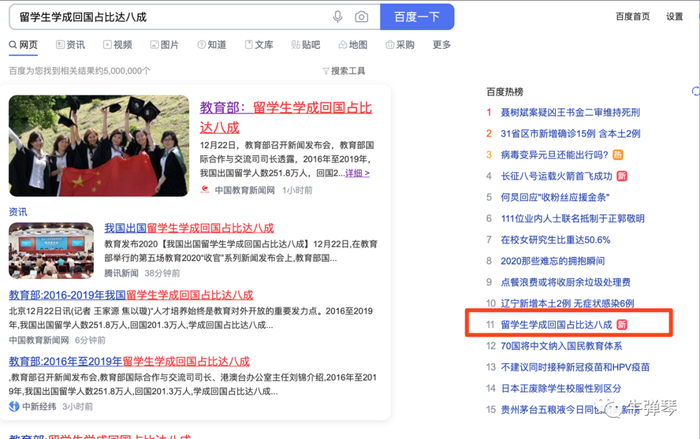The image size is (700, 439).
Task: Open hot topic 留学生学成回国占比达八成 in 百度热榜
Action: (556, 325)
